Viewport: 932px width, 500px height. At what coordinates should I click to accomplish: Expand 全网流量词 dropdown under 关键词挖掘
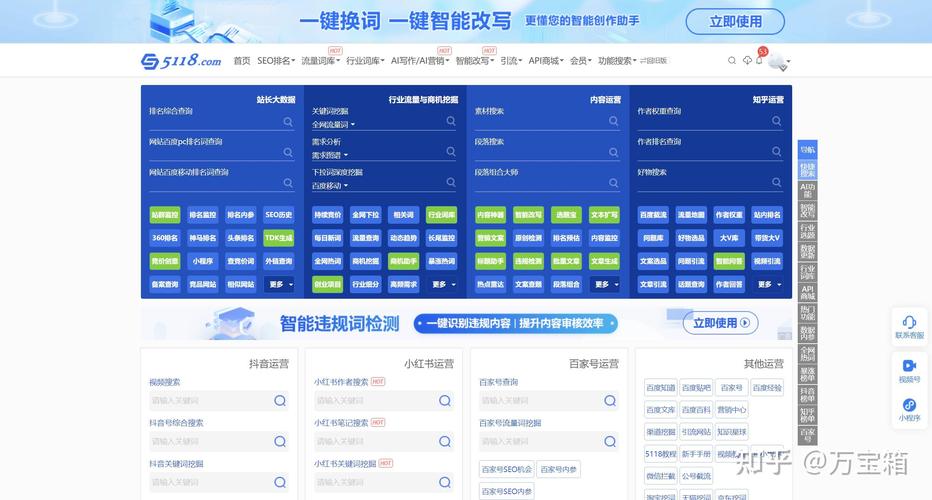pos(333,125)
